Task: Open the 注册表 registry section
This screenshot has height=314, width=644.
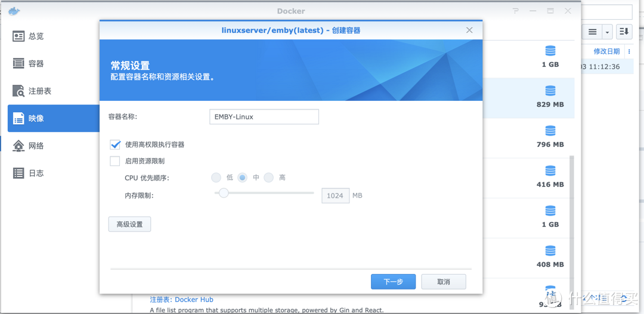Action: (54, 91)
